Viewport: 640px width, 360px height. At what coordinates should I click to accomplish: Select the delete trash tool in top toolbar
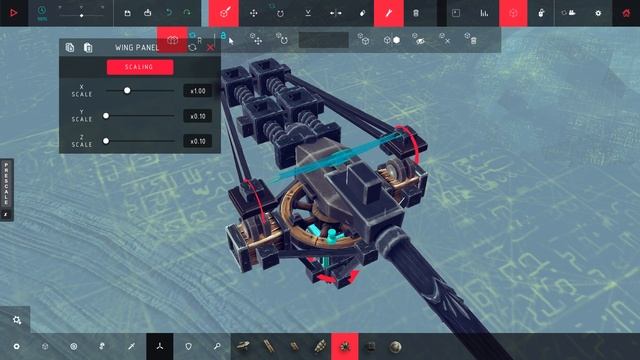click(416, 13)
